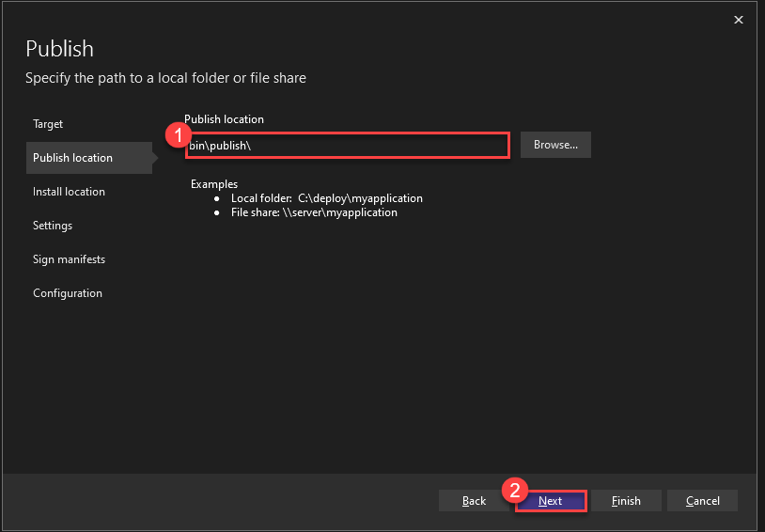Click the Publish location field label
765x532 pixels.
224,119
